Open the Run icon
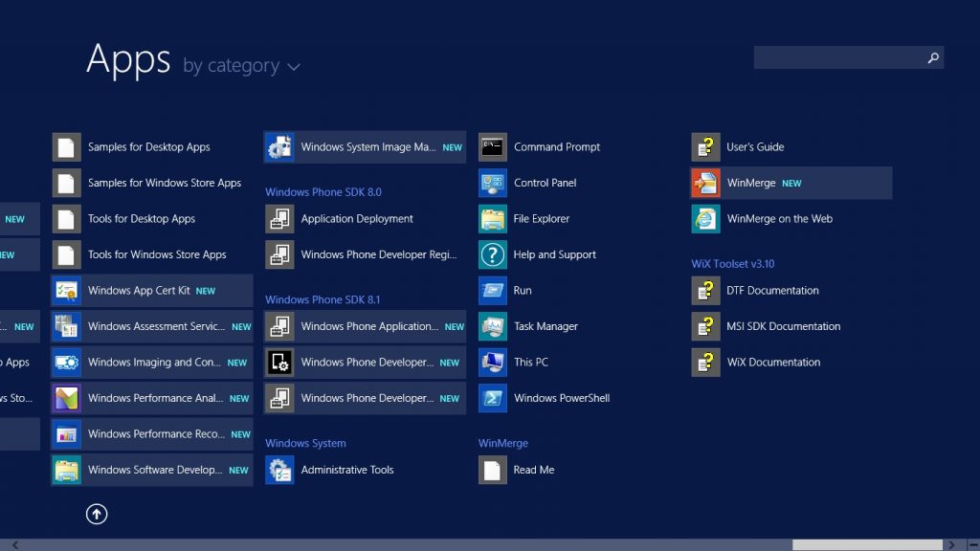Image resolution: width=980 pixels, height=551 pixels. 493,291
